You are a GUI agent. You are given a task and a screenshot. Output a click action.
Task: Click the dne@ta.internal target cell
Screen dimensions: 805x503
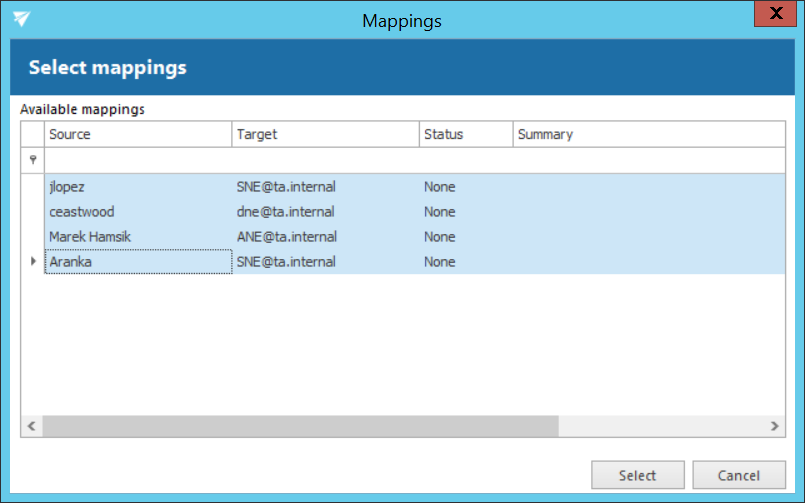click(x=285, y=212)
